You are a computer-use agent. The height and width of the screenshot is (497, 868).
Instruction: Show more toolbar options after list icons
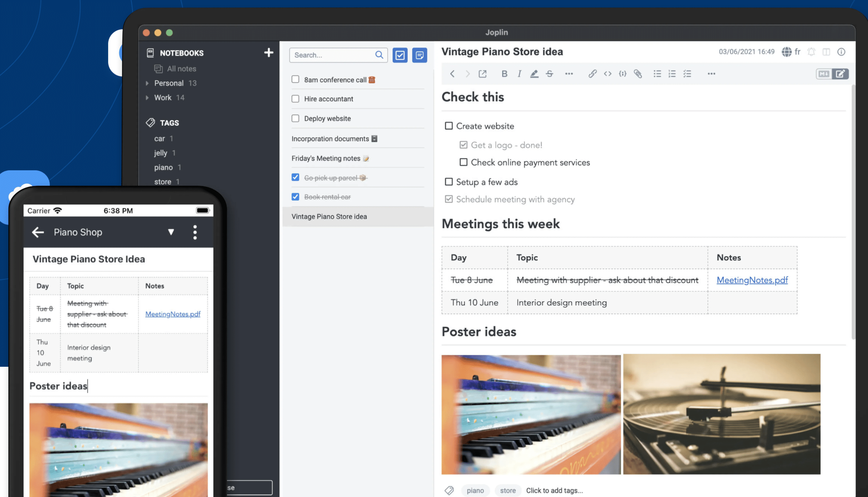tap(711, 74)
